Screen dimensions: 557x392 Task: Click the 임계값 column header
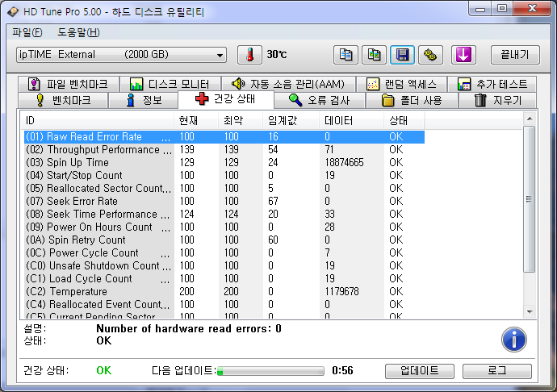[x=291, y=121]
